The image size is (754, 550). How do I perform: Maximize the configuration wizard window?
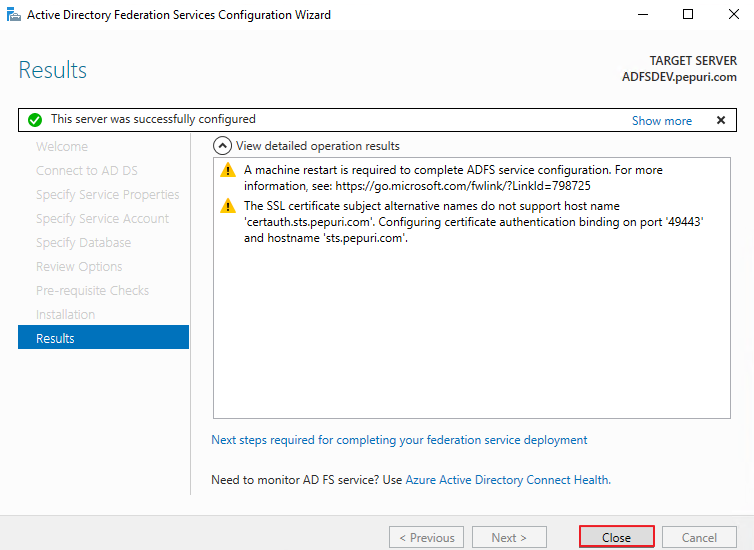(688, 14)
